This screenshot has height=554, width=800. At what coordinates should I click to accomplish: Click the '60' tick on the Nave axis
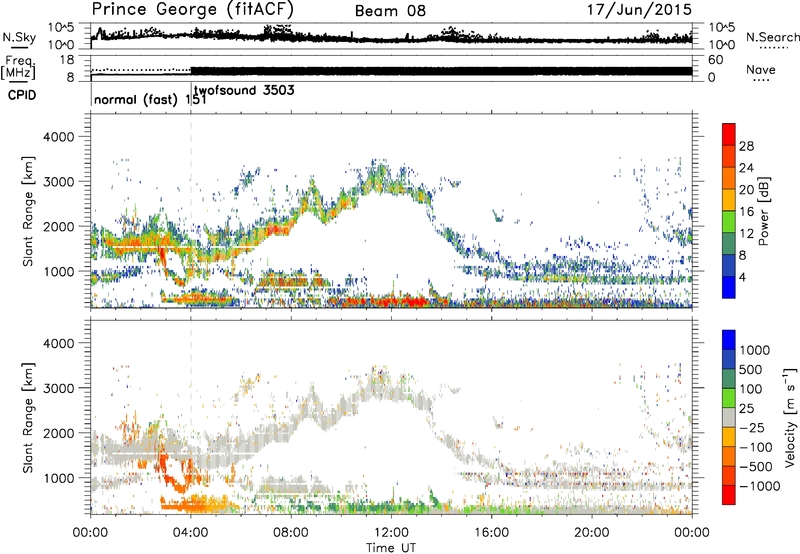click(716, 60)
